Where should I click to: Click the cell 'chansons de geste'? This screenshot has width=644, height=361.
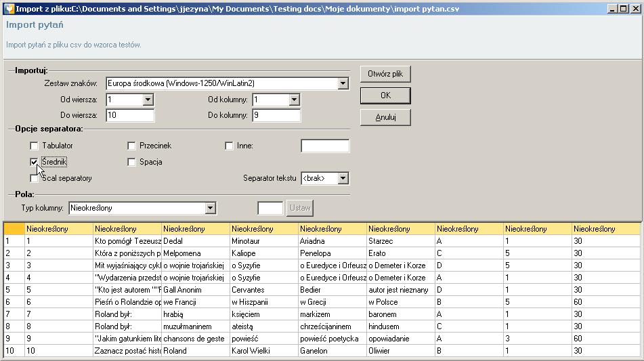(x=196, y=339)
